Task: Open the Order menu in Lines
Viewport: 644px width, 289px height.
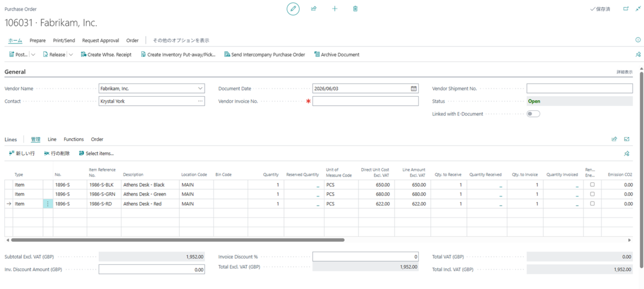Action: click(97, 139)
